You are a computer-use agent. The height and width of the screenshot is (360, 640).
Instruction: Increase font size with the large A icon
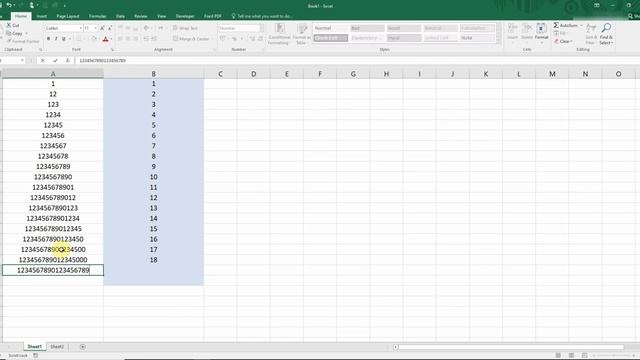click(102, 28)
